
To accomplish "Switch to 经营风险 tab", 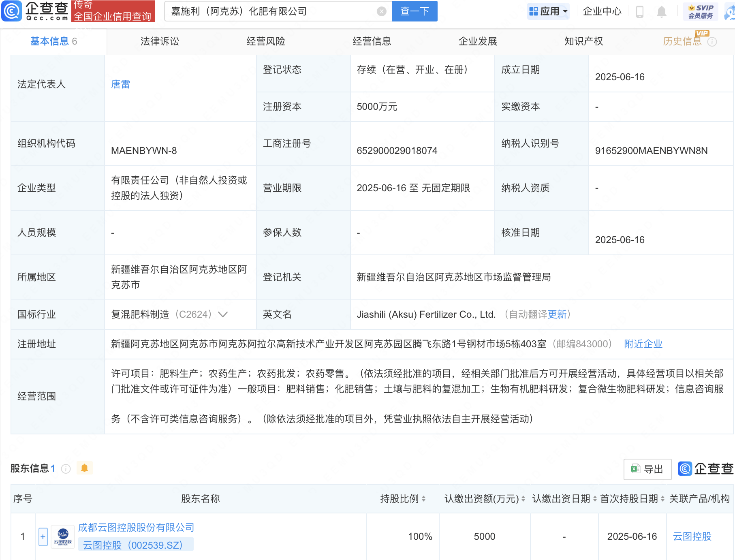I will click(266, 41).
